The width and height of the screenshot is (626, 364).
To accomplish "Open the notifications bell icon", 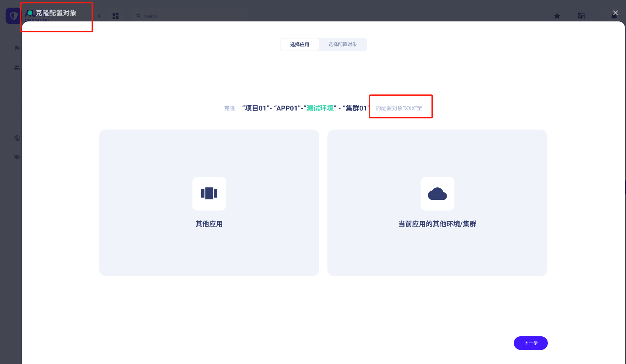I will 614,16.
